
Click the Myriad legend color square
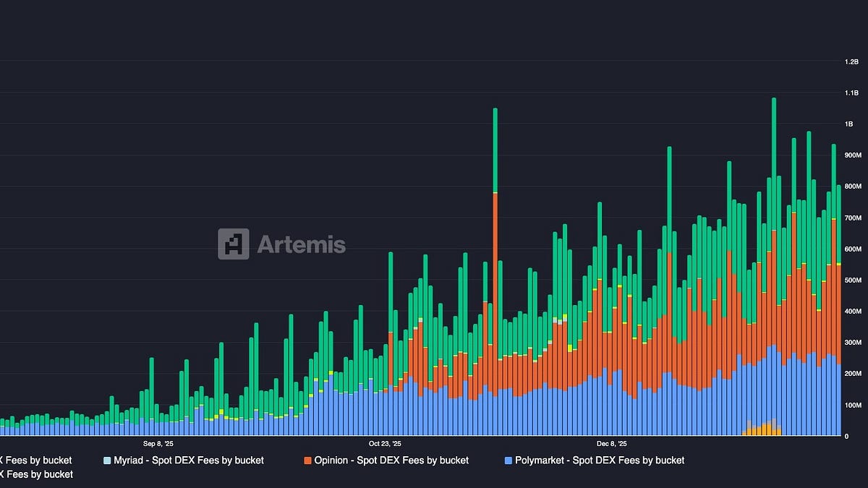coord(106,460)
